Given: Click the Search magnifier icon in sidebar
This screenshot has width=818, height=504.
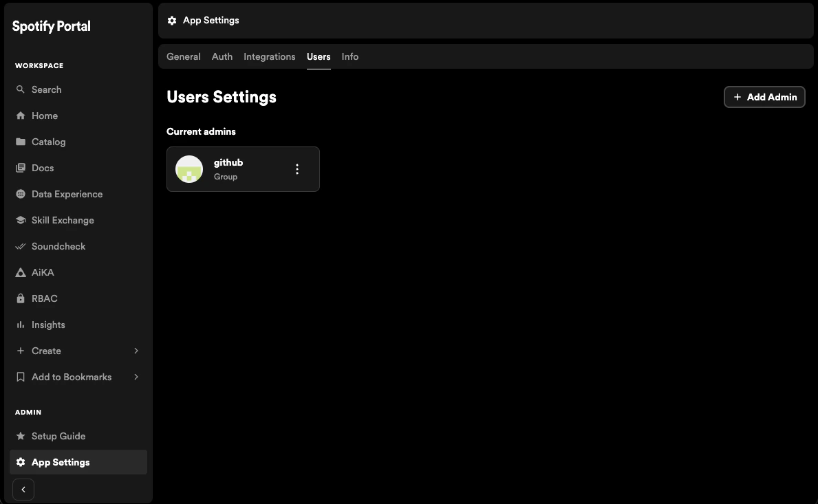Looking at the screenshot, I should pyautogui.click(x=21, y=89).
